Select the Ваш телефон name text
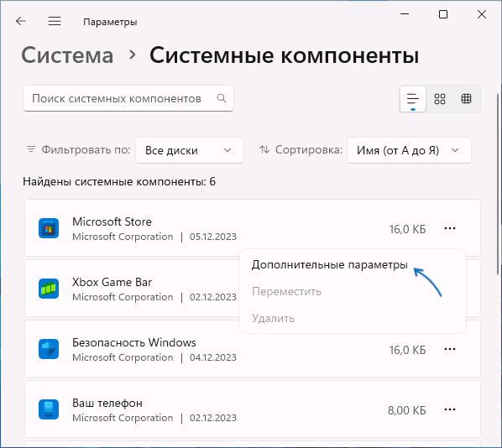 click(x=107, y=403)
